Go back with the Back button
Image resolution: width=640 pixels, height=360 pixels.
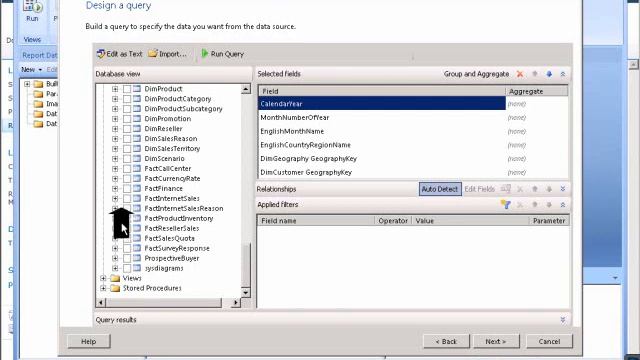pos(446,341)
